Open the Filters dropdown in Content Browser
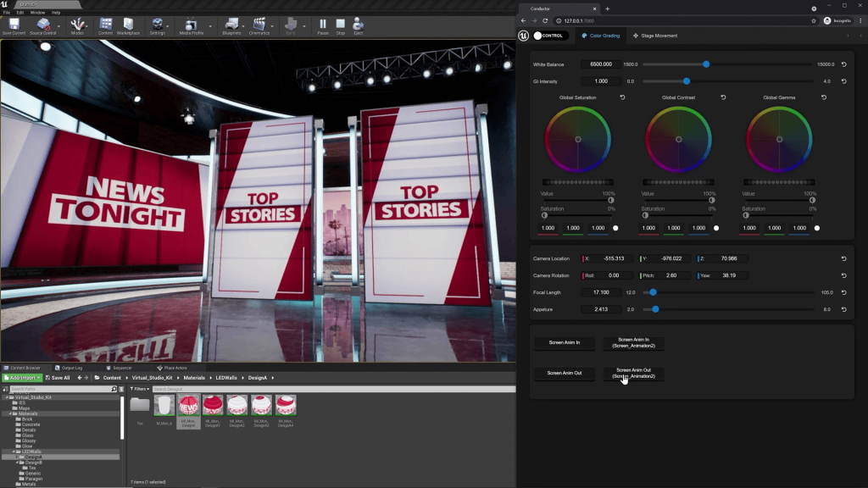This screenshot has height=488, width=868. (x=138, y=389)
